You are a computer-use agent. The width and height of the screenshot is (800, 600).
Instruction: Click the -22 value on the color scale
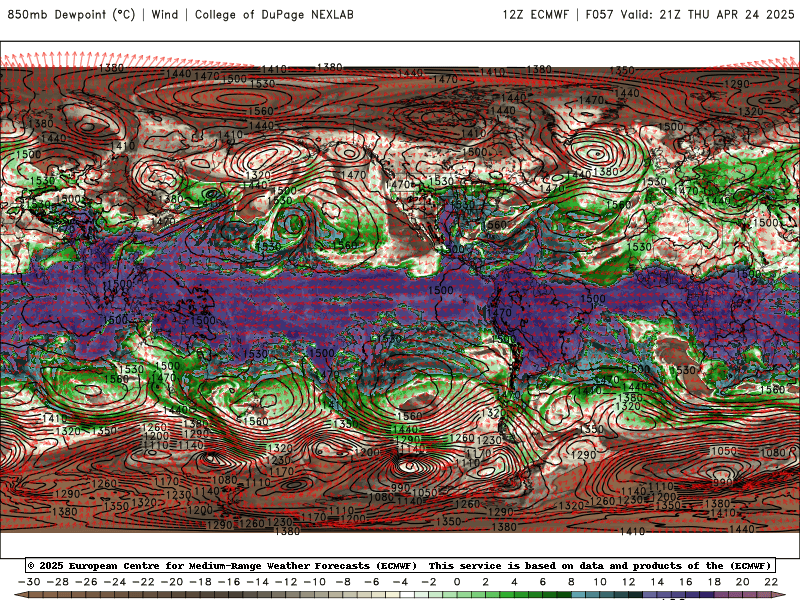[x=143, y=582]
